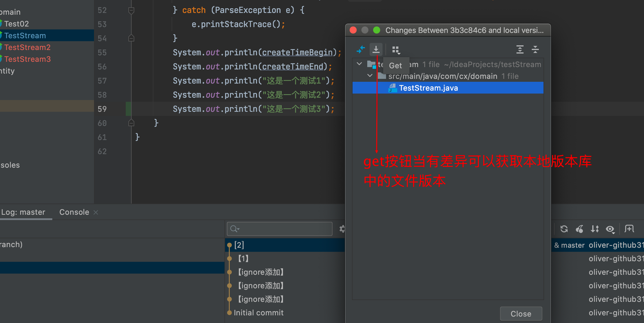Screen dimensions: 644x323
Task: Click the Cherry-pick icon
Action: click(579, 229)
